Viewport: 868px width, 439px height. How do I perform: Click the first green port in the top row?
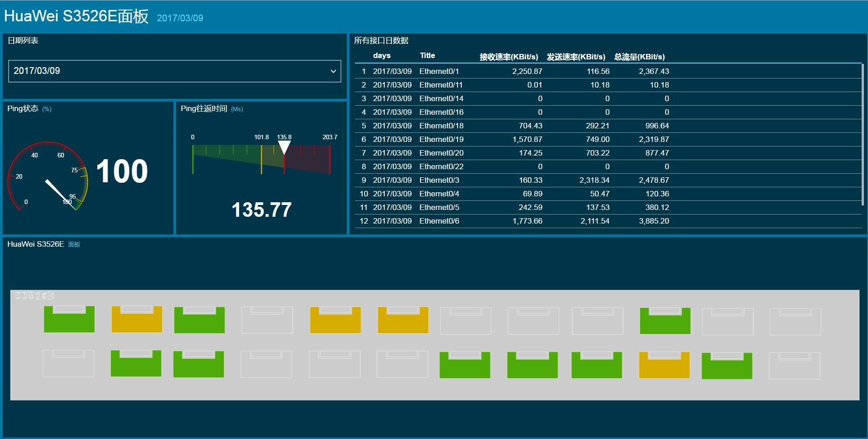pos(69,320)
